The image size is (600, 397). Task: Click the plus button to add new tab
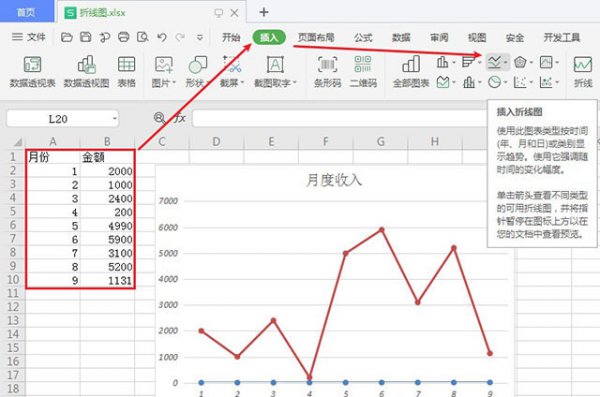[264, 12]
